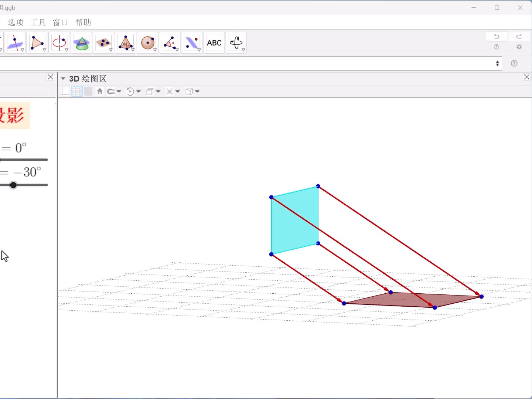
Task: Open the rotation speed dropdown arrow
Action: [x=139, y=91]
